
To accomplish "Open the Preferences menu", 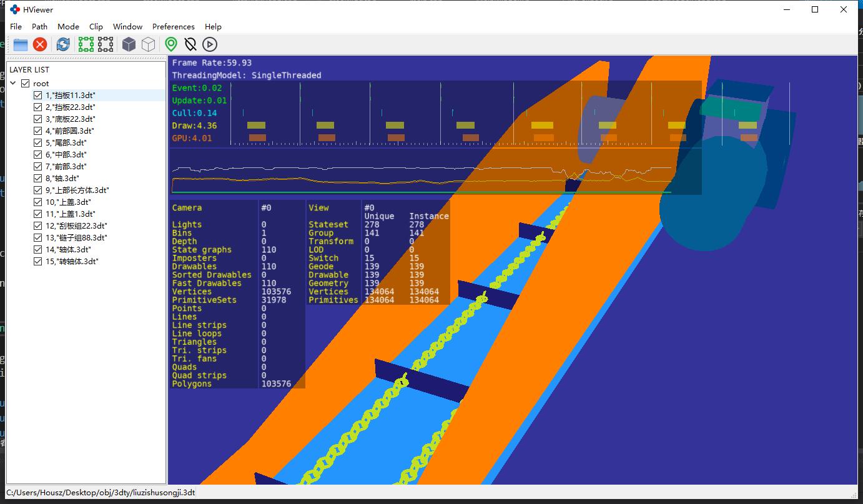I will (x=174, y=26).
